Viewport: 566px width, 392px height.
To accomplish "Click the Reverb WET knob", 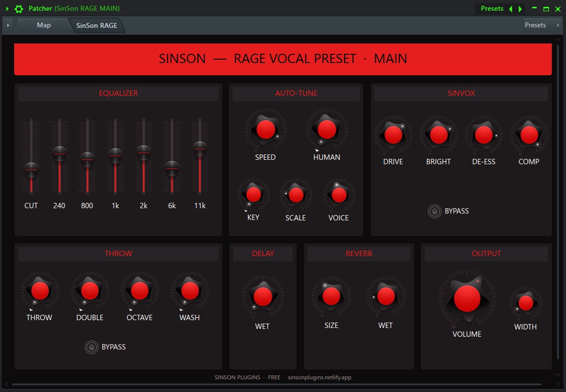I will (386, 296).
